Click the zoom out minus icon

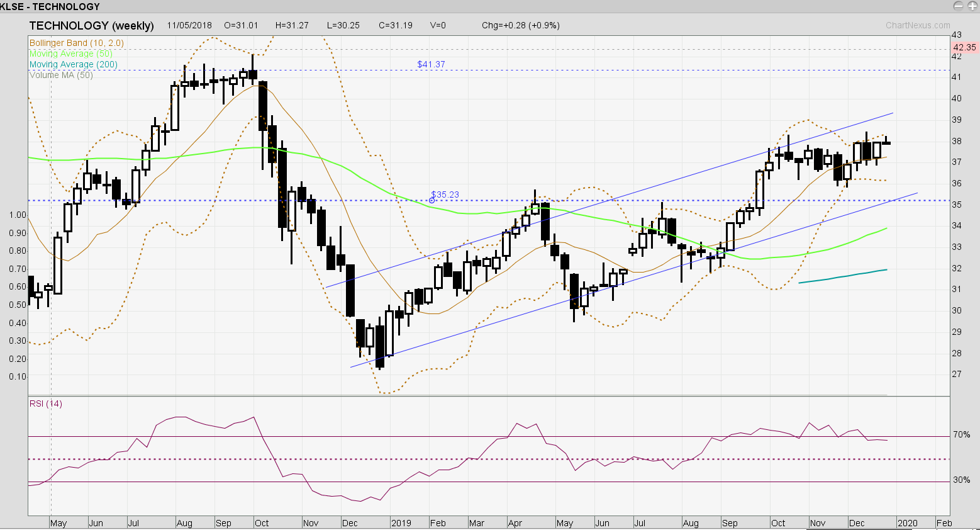pyautogui.click(x=959, y=5)
